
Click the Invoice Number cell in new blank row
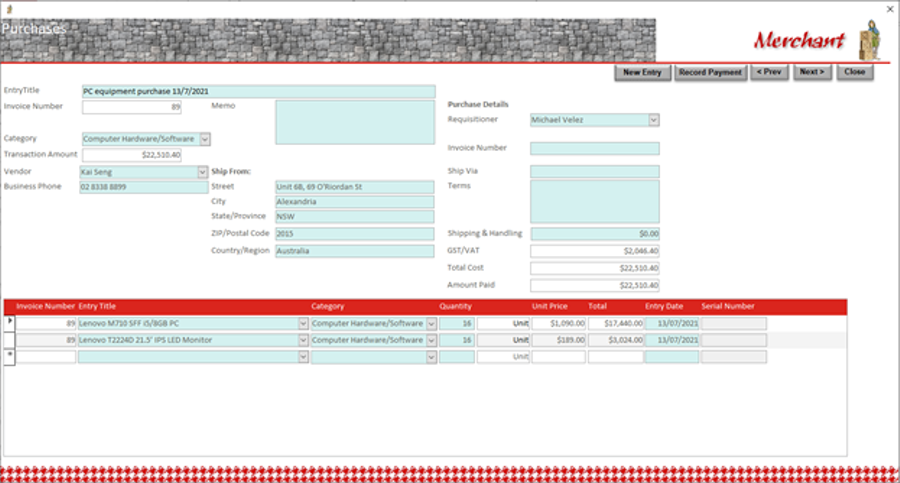pos(46,357)
